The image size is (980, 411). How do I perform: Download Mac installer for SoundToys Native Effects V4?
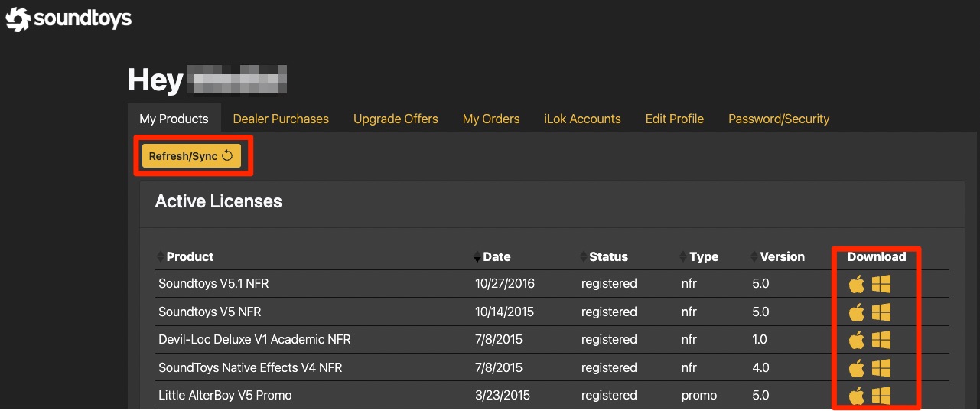point(857,368)
